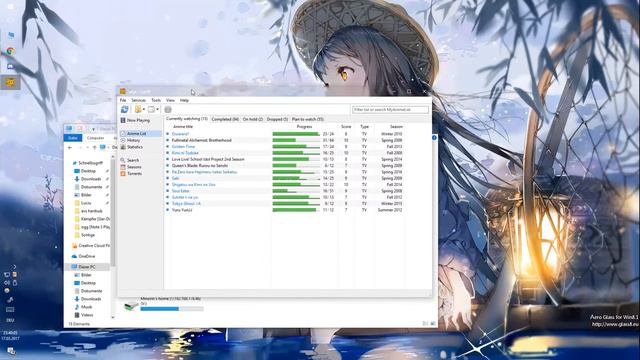Select the Currently watching tab
Viewport: 640px width, 360px height.
coord(187,119)
